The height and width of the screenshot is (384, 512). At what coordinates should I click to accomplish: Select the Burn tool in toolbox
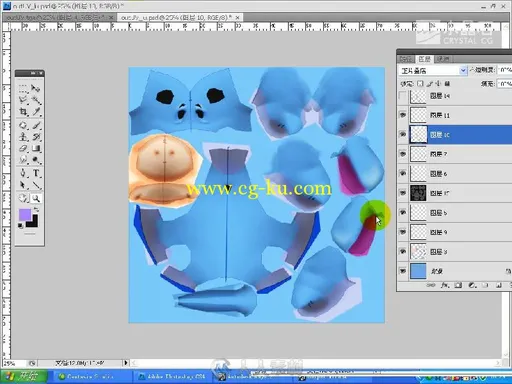point(36,160)
